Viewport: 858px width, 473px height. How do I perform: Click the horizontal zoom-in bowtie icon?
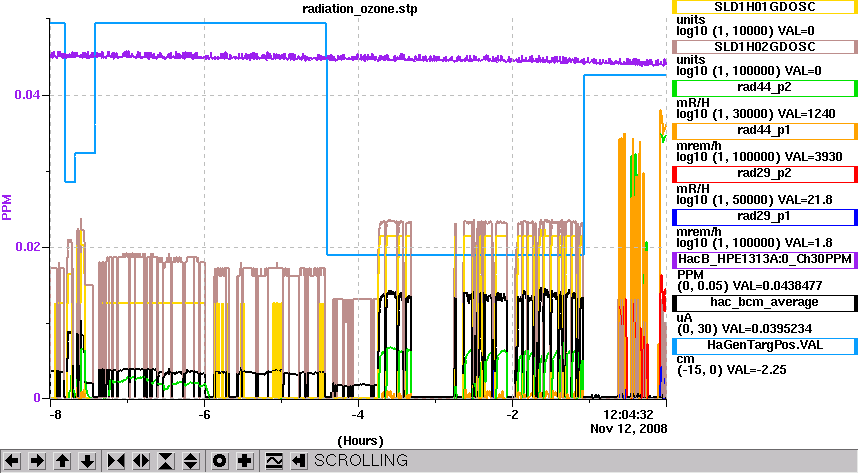tap(115, 461)
